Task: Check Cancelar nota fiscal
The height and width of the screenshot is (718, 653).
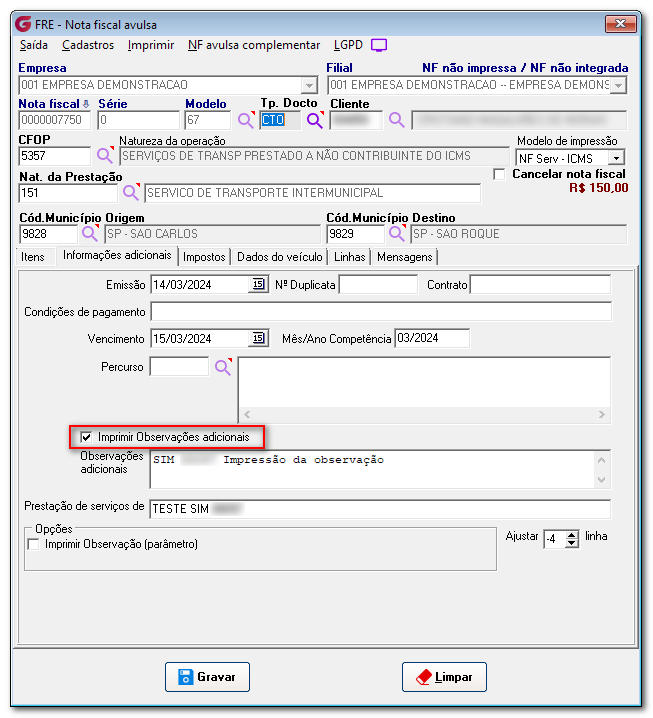Action: [x=499, y=174]
